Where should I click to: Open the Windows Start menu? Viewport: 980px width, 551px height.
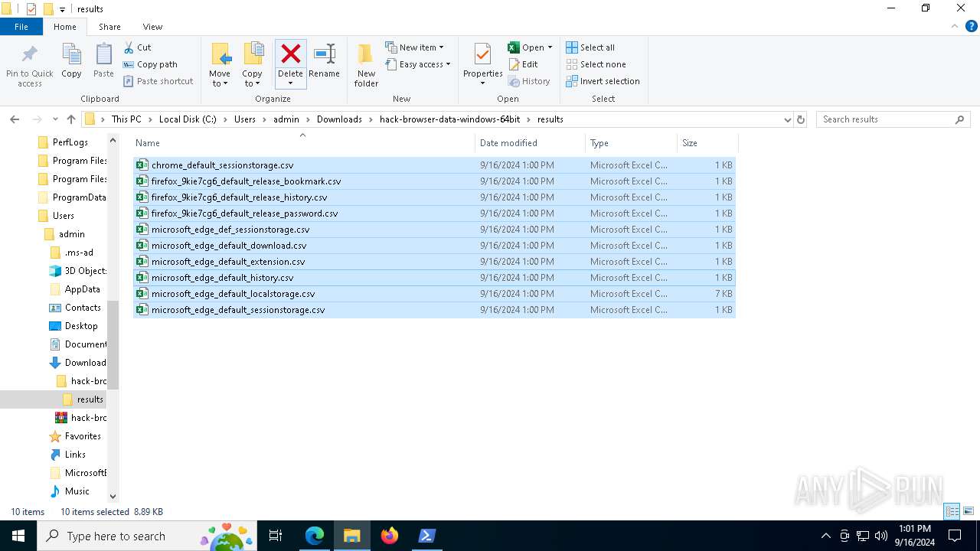tap(18, 536)
